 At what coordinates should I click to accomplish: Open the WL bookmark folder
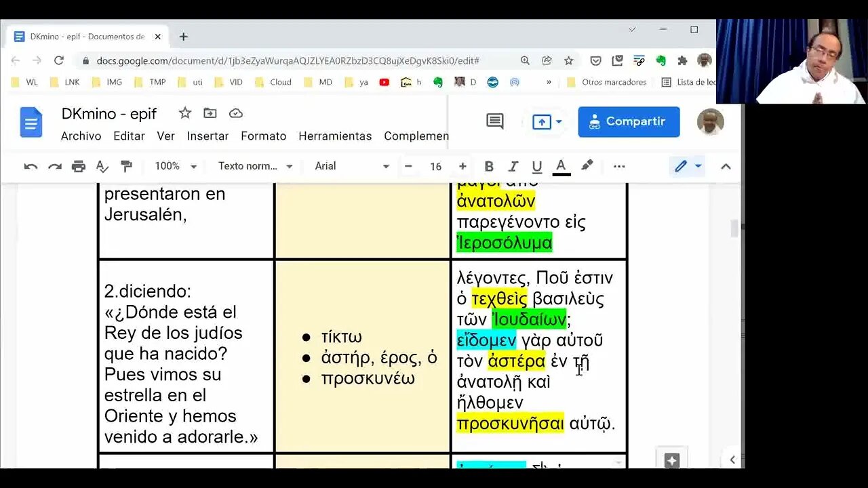(x=26, y=82)
